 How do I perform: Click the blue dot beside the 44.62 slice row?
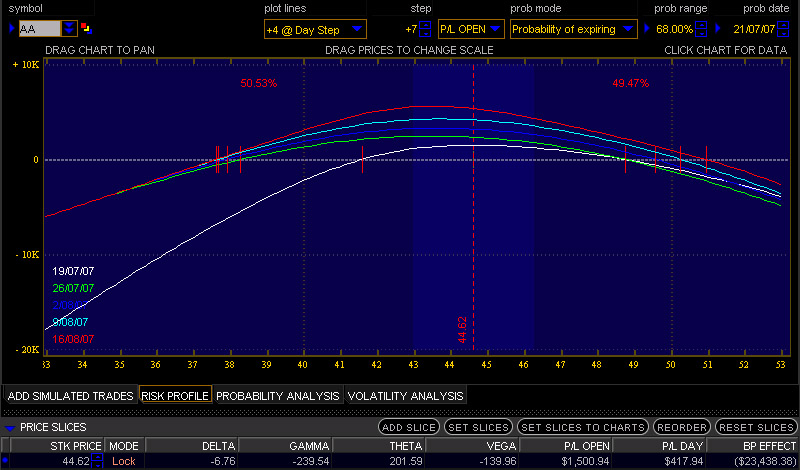coord(5,460)
